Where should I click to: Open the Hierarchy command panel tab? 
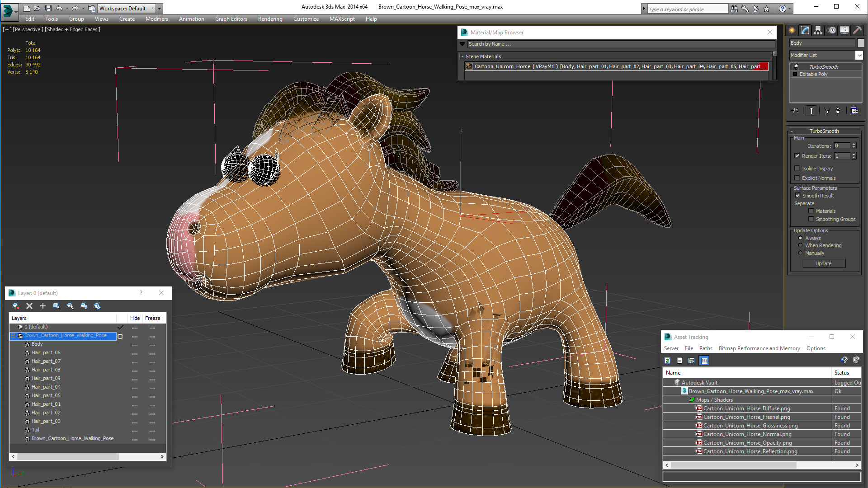(x=818, y=30)
